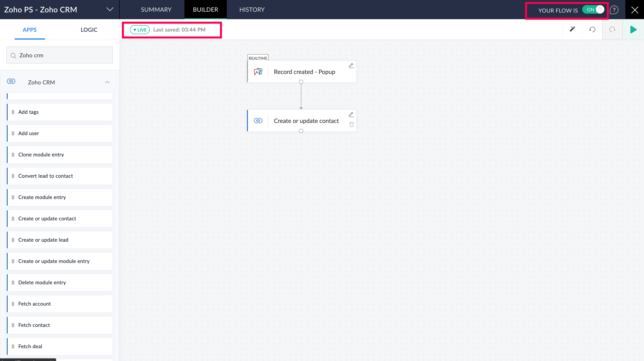Run the flow with the green play button
644x361 pixels.
coord(633,30)
